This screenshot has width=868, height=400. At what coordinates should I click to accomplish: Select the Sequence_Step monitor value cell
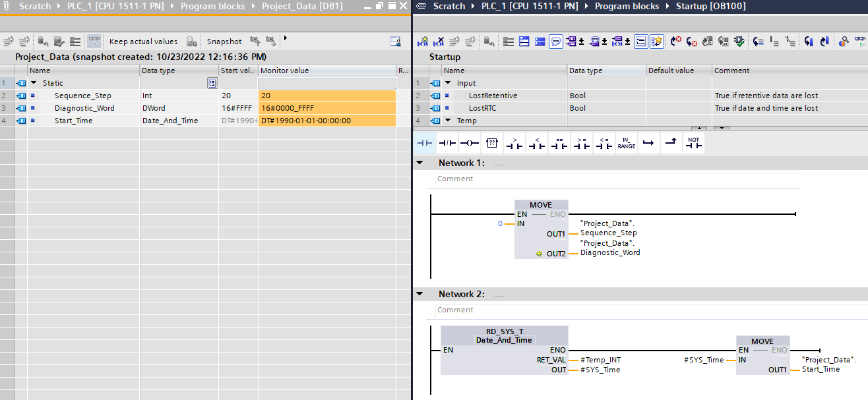(326, 96)
